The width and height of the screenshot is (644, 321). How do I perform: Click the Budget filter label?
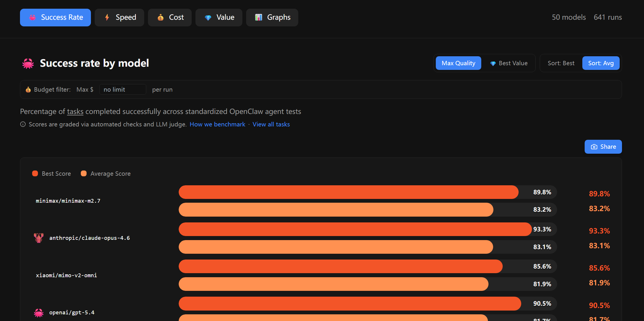pos(52,90)
